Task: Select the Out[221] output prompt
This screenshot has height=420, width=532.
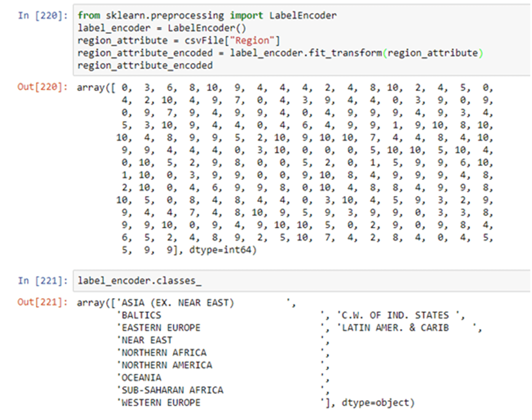Action: (x=43, y=302)
